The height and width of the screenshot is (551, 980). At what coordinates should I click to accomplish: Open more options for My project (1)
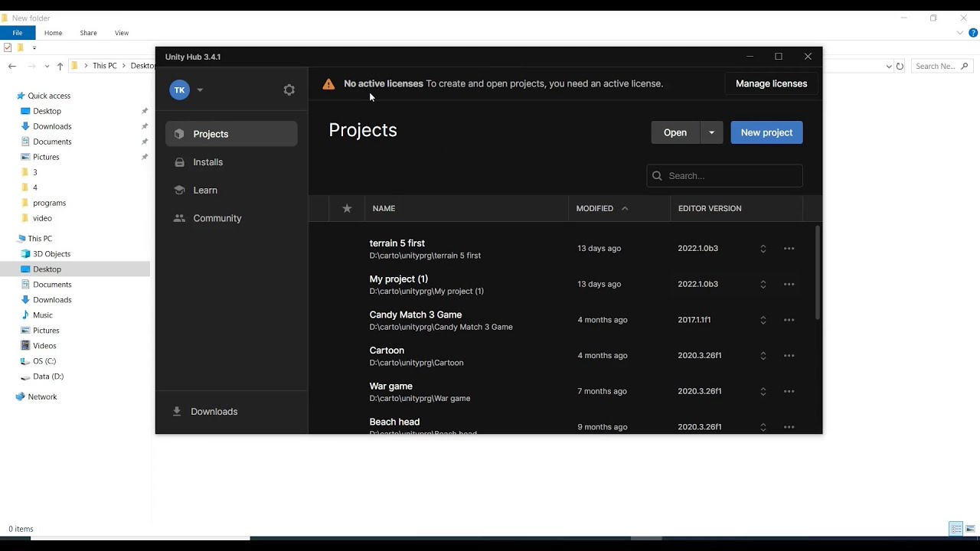tap(789, 284)
